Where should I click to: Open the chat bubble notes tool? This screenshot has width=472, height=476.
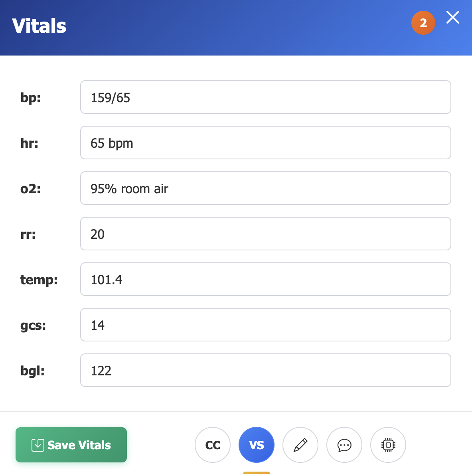(344, 444)
